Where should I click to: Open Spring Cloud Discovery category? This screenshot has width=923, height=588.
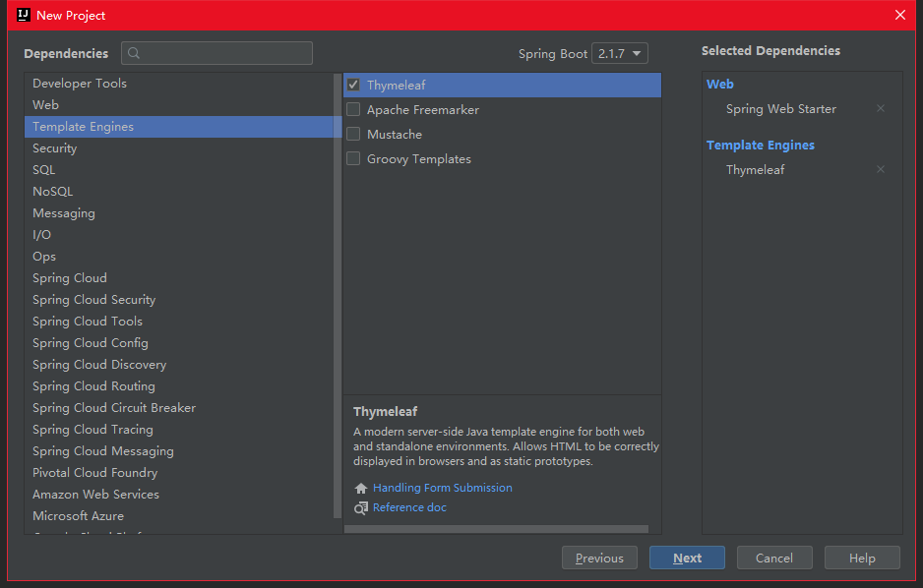(x=179, y=365)
